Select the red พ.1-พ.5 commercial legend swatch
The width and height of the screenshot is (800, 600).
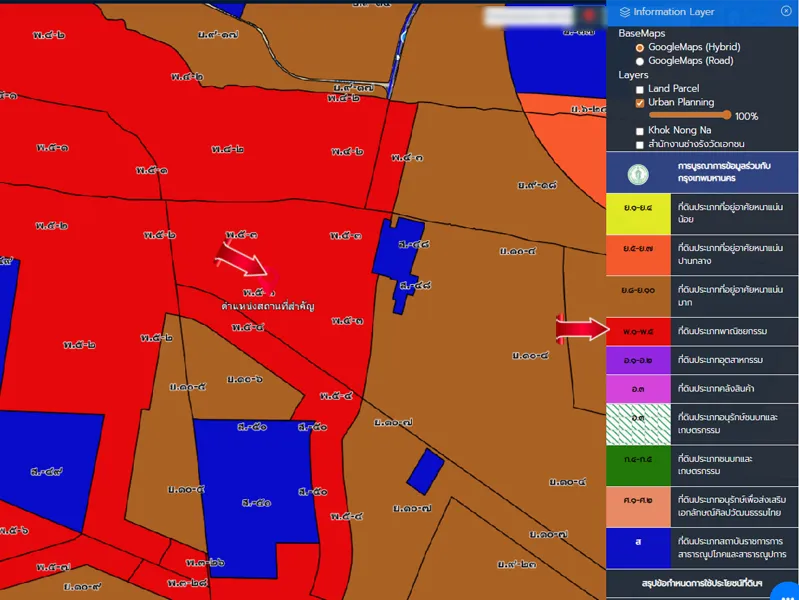point(637,330)
